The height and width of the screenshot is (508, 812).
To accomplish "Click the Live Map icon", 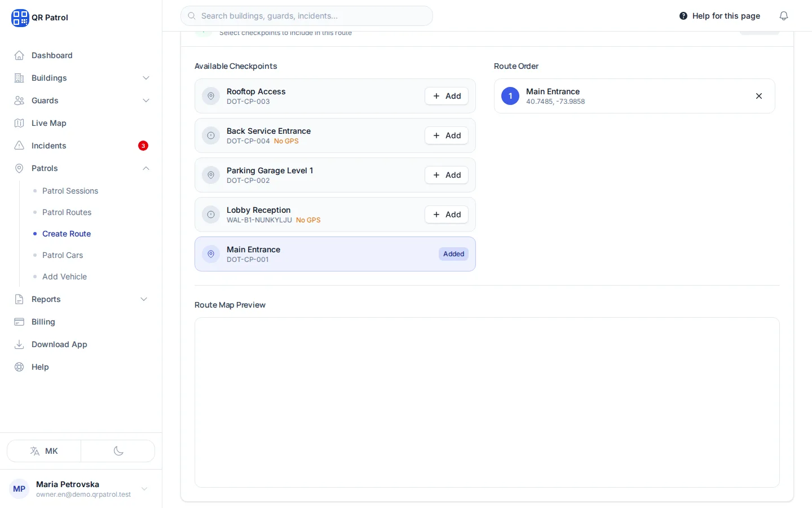I will coord(19,123).
